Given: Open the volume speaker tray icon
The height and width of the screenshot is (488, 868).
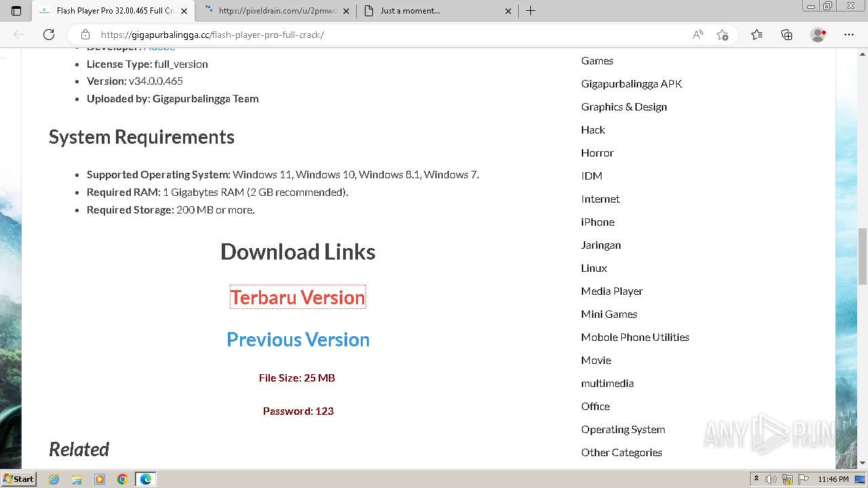Looking at the screenshot, I should tap(771, 479).
